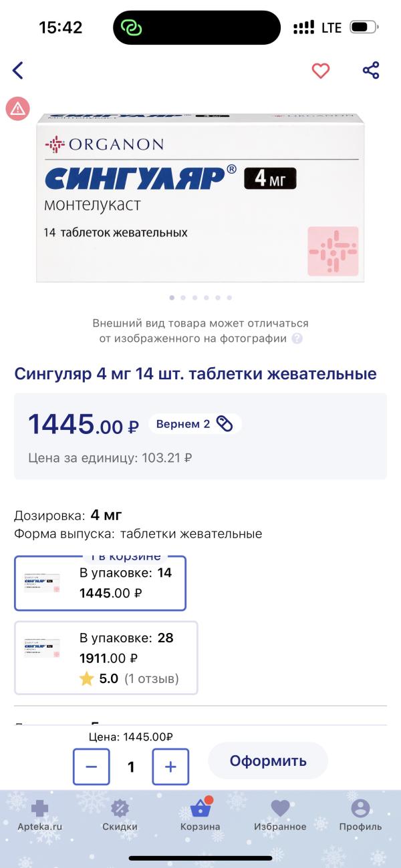
Task: Open the Скидки discounts tab
Action: pos(120,815)
